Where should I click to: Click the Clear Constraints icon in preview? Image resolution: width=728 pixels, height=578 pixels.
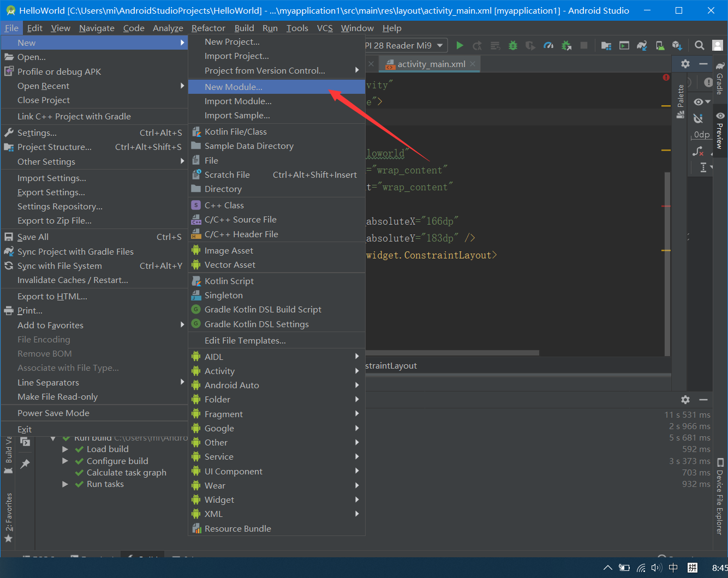(698, 152)
